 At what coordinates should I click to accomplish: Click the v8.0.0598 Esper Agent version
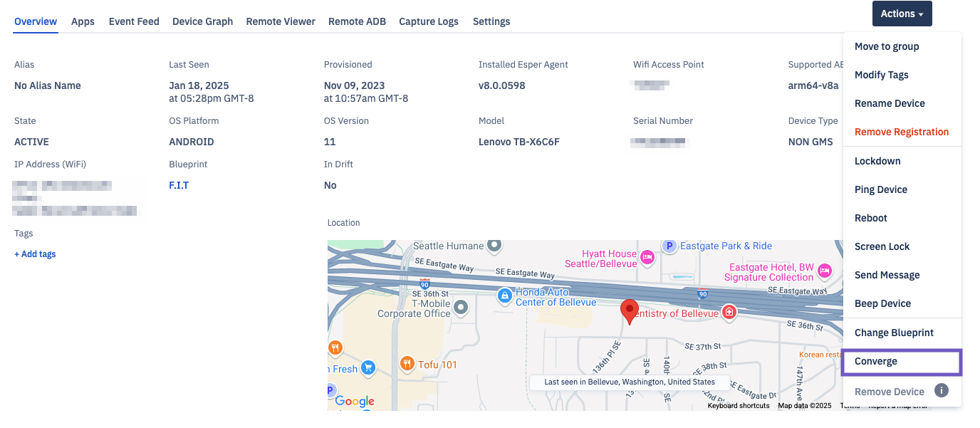502,85
